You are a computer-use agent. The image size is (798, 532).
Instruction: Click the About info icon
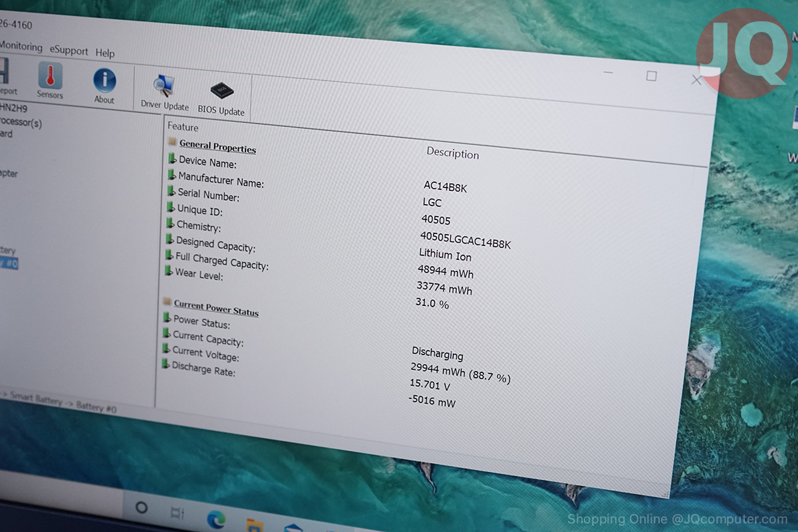104,86
